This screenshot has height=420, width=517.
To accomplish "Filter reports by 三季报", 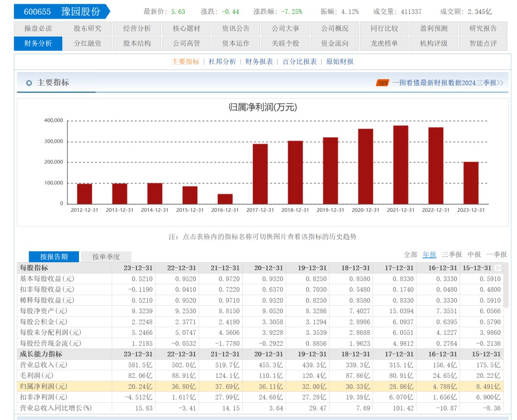I will (451, 254).
